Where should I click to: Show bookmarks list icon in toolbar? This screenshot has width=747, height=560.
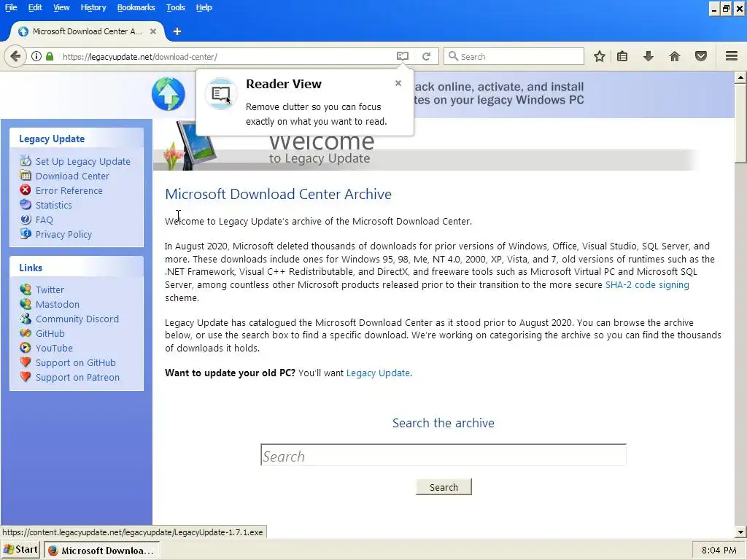[622, 56]
